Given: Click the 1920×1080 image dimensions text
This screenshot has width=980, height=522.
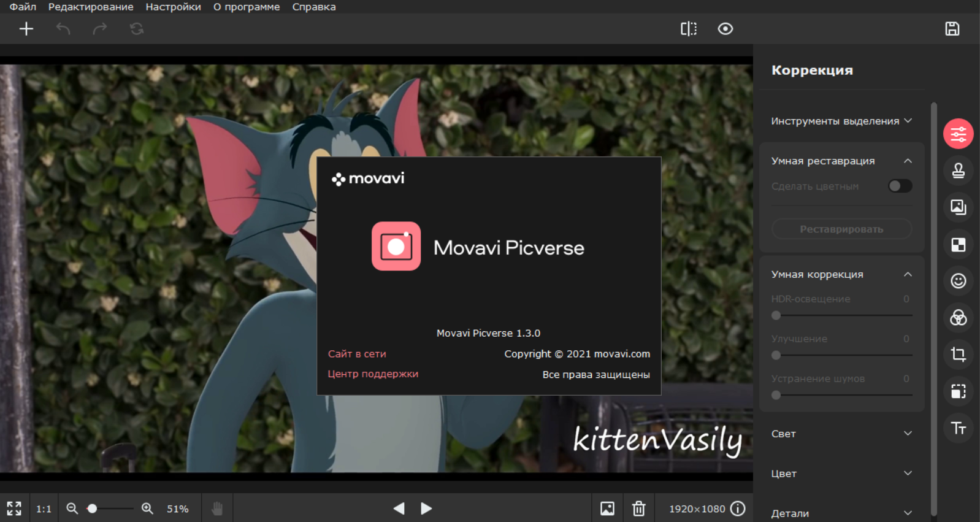Looking at the screenshot, I should [x=697, y=509].
